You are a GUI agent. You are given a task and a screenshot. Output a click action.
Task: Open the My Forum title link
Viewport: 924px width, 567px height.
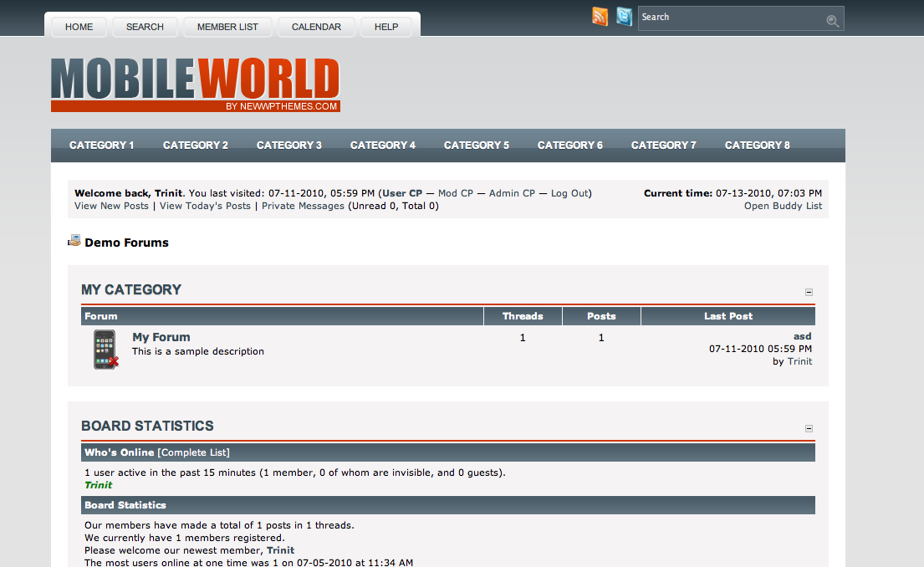point(161,337)
